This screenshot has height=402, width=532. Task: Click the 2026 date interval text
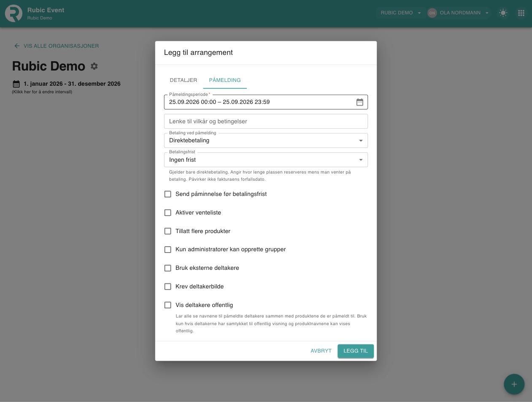point(72,84)
